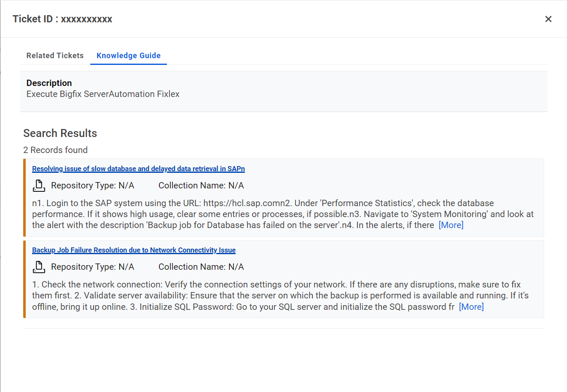Click the Collection Name N/A label in second result

pyautogui.click(x=201, y=266)
